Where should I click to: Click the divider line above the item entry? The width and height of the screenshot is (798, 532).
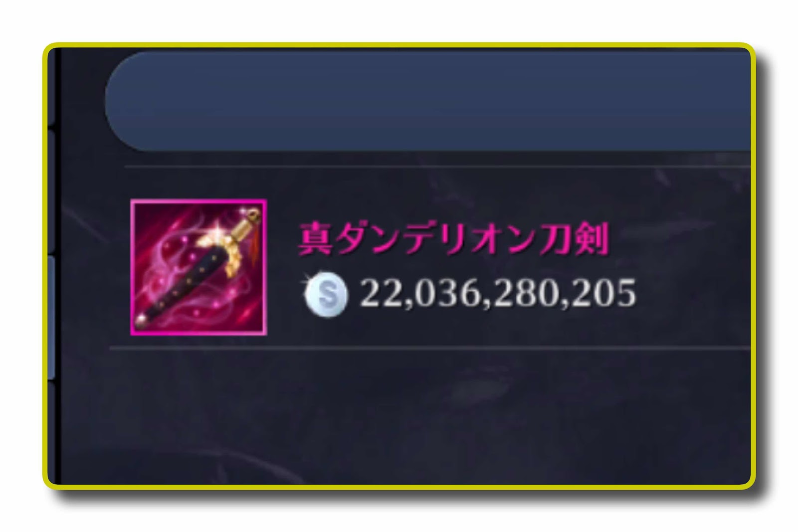[437, 167]
